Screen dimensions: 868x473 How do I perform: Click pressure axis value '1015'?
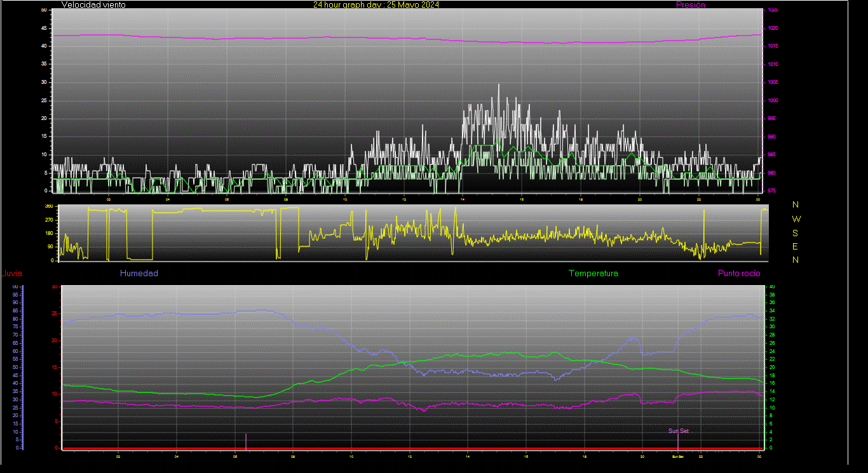point(773,46)
